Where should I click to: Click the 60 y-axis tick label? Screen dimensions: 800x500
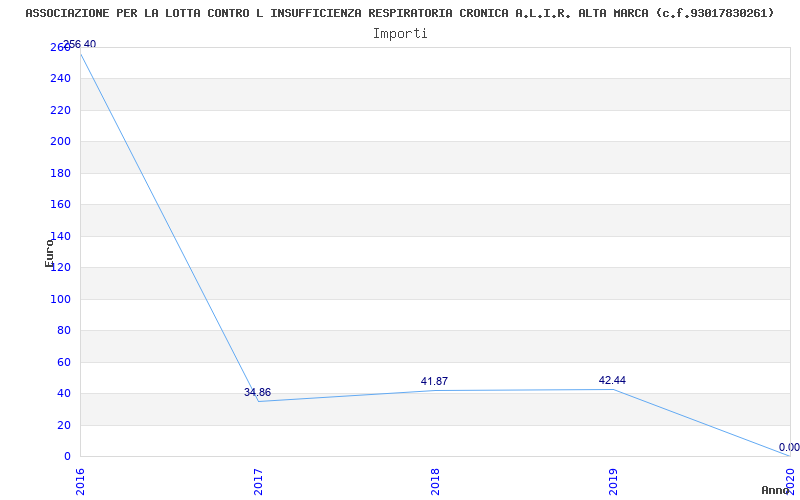64,362
